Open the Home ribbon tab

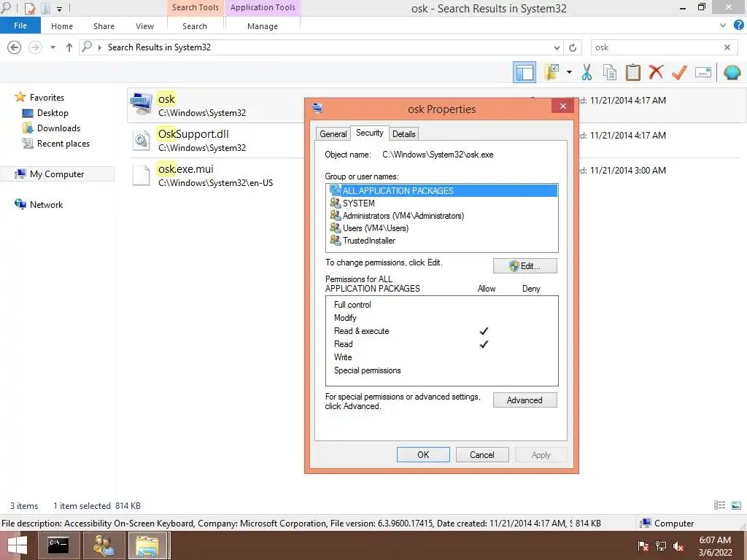click(x=62, y=26)
